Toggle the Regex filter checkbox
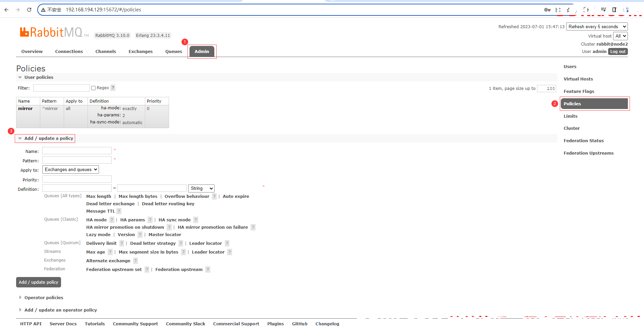 pyautogui.click(x=94, y=88)
